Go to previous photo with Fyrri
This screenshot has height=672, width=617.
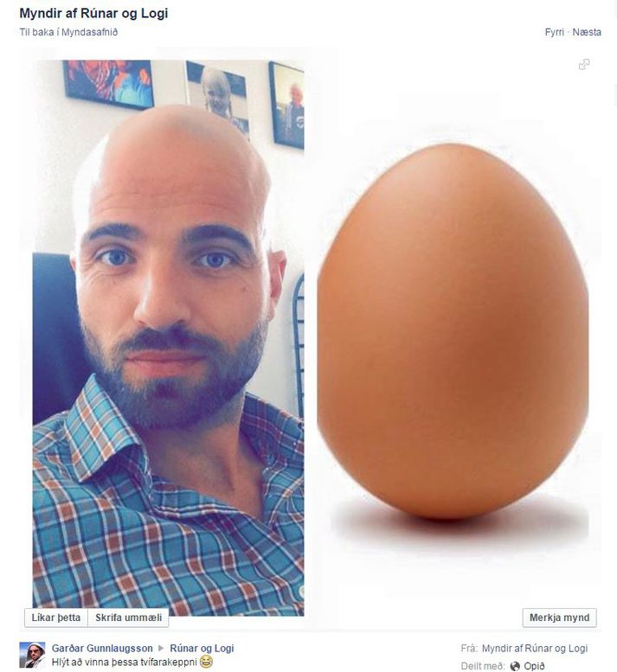pos(555,32)
